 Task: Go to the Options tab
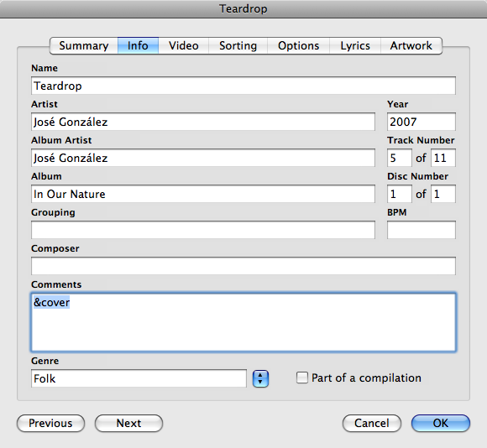[298, 45]
